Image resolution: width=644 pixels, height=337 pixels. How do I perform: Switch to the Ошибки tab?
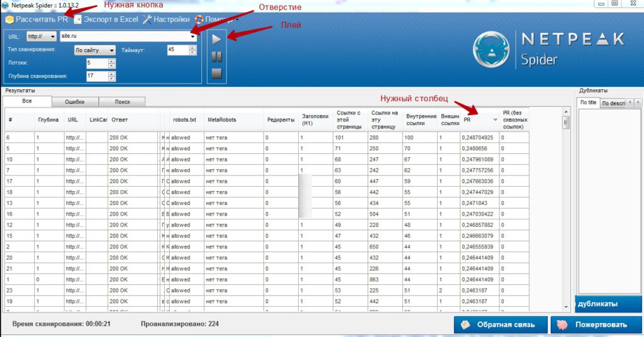point(75,102)
